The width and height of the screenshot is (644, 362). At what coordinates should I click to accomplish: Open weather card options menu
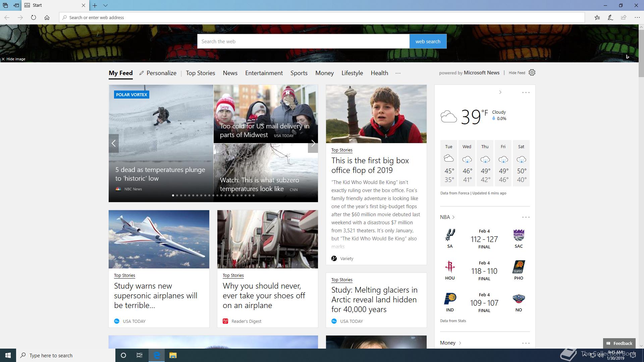(x=526, y=93)
